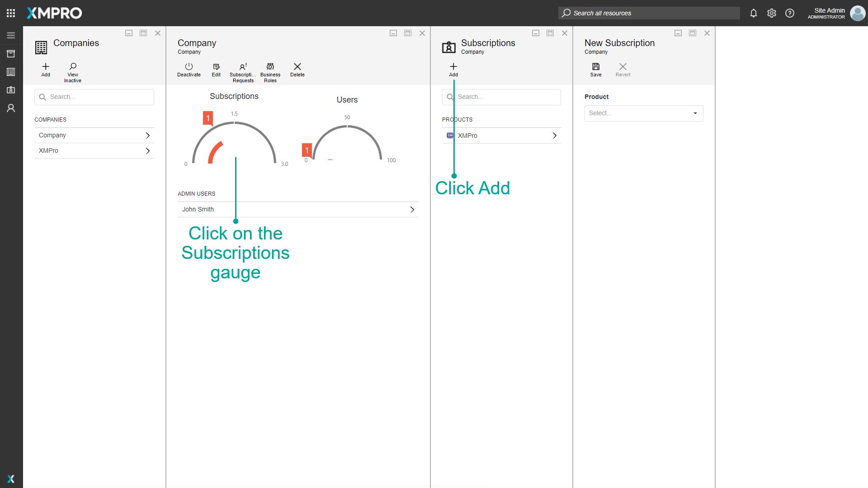868x488 pixels.
Task: Expand the John Smith admin user row
Action: [297, 210]
